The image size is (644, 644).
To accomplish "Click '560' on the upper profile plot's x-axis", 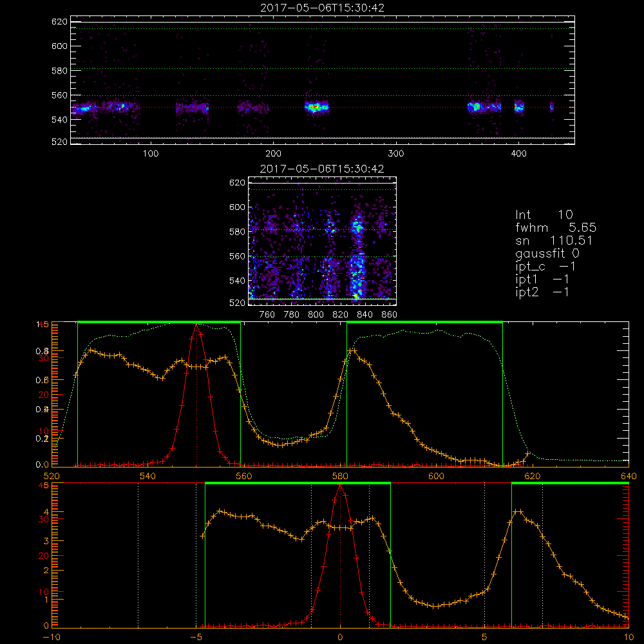I will point(244,477).
